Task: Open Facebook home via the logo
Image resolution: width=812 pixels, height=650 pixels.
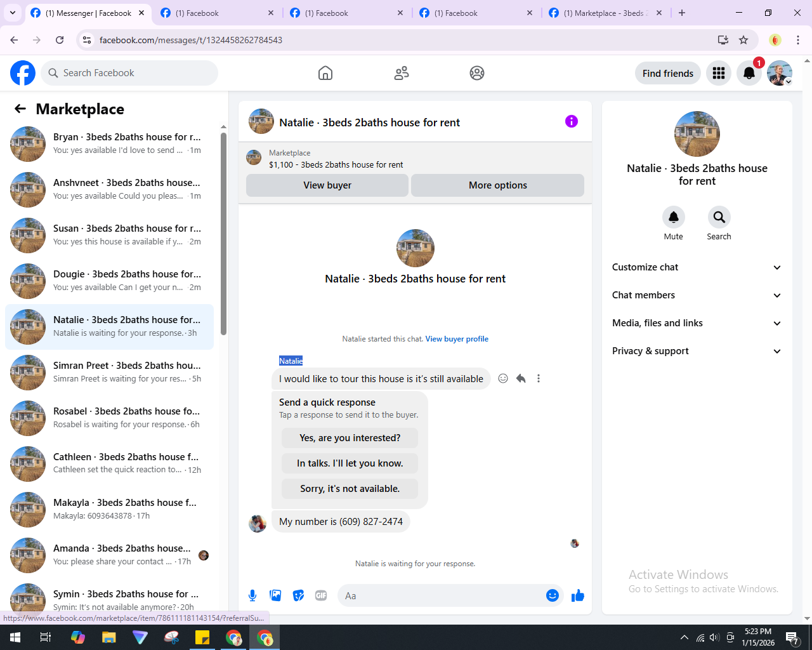Action: pyautogui.click(x=23, y=73)
